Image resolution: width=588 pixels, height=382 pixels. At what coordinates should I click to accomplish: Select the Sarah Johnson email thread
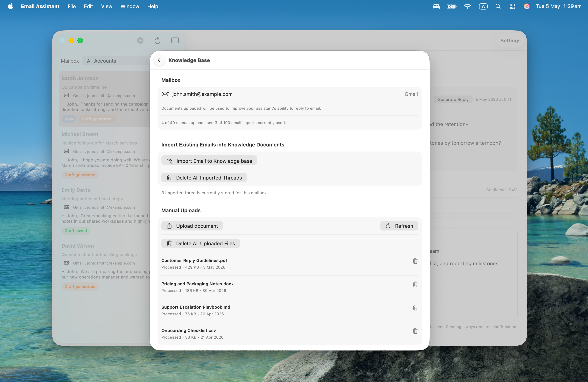click(104, 99)
